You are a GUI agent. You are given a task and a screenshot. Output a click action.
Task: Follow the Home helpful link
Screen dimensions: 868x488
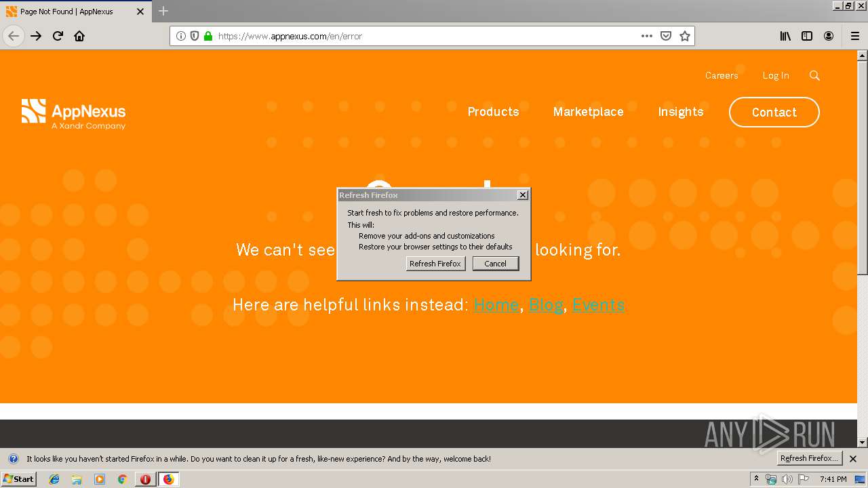click(x=496, y=305)
